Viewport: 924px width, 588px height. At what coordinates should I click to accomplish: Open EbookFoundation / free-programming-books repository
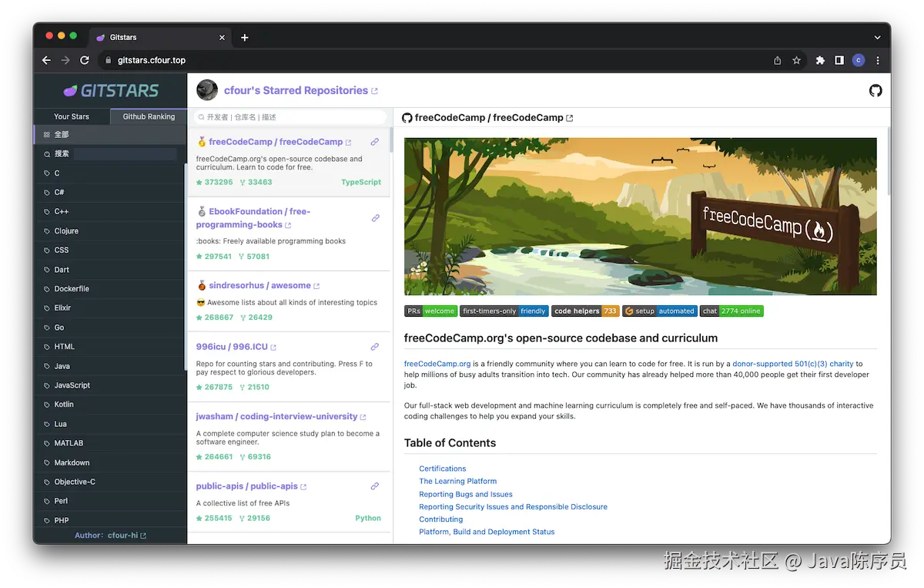tap(253, 218)
